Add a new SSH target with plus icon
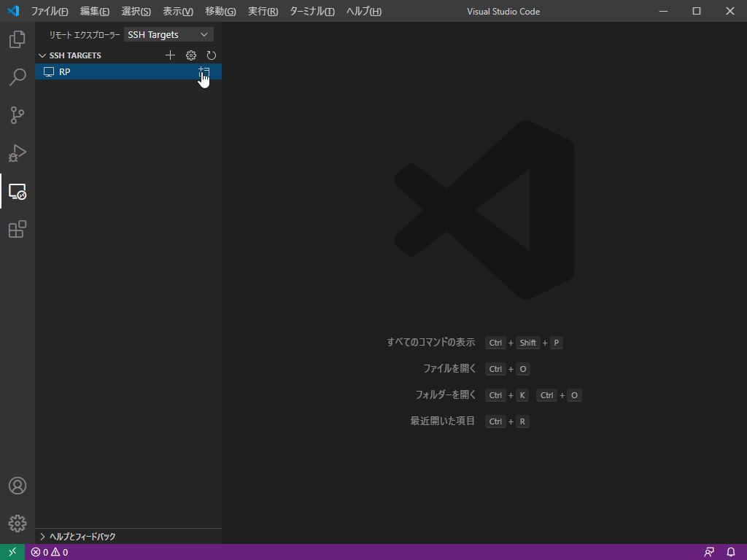Screen dimensions: 747x560 click(170, 55)
